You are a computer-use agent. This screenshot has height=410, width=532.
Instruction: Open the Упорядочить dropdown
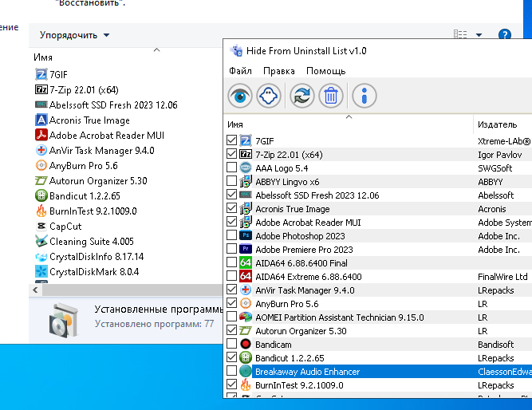pos(75,35)
